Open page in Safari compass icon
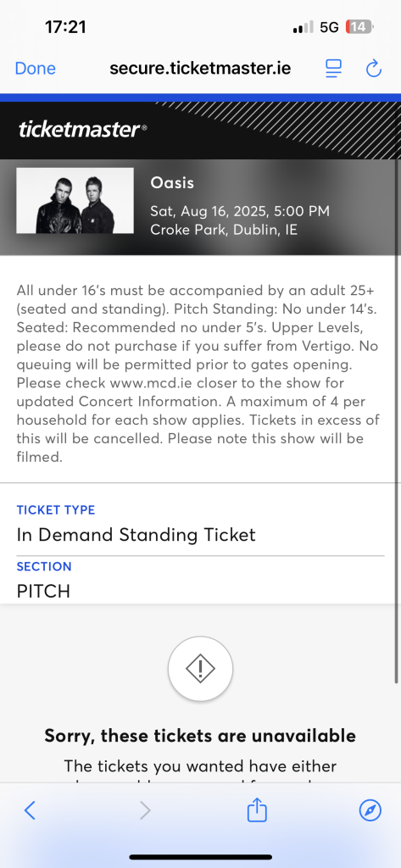This screenshot has width=401, height=868. pyautogui.click(x=370, y=811)
